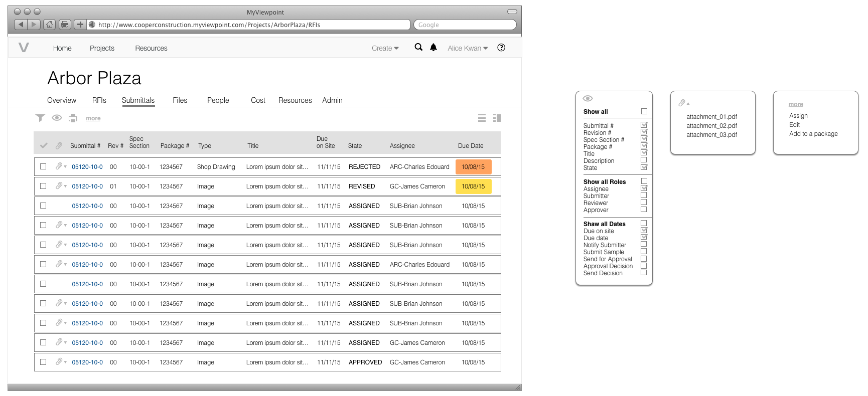Viewport: 868px width, 396px height.
Task: Click the plus add-bookmark button
Action: 80,24
